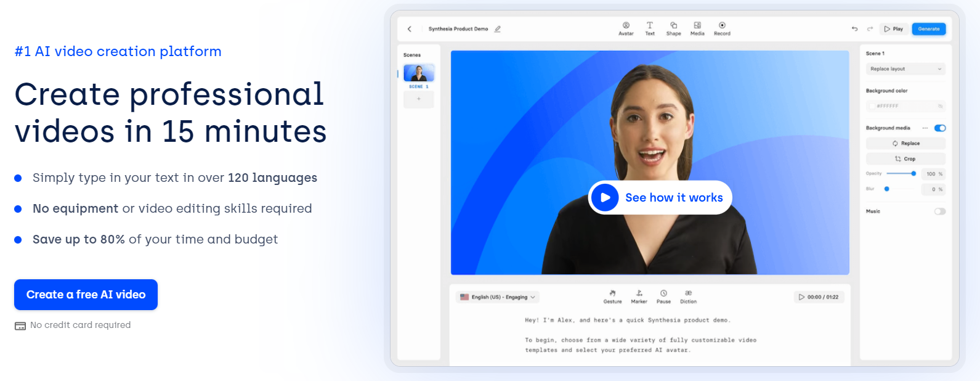Select the Text tool icon
This screenshot has height=381, width=980.
click(650, 26)
